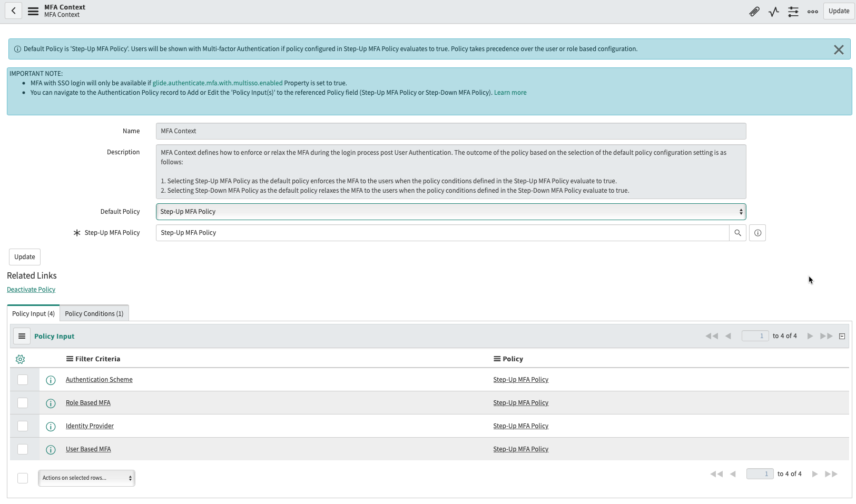Open Step-Up MFA Policy link in Identity Provider row
856x504 pixels.
521,426
